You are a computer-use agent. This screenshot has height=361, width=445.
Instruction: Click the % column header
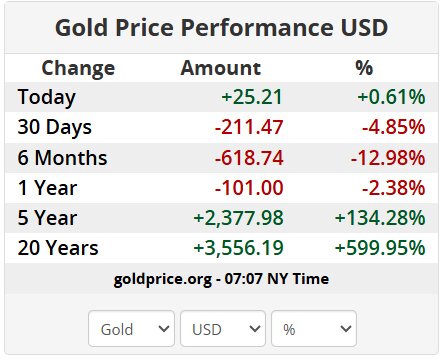[364, 68]
